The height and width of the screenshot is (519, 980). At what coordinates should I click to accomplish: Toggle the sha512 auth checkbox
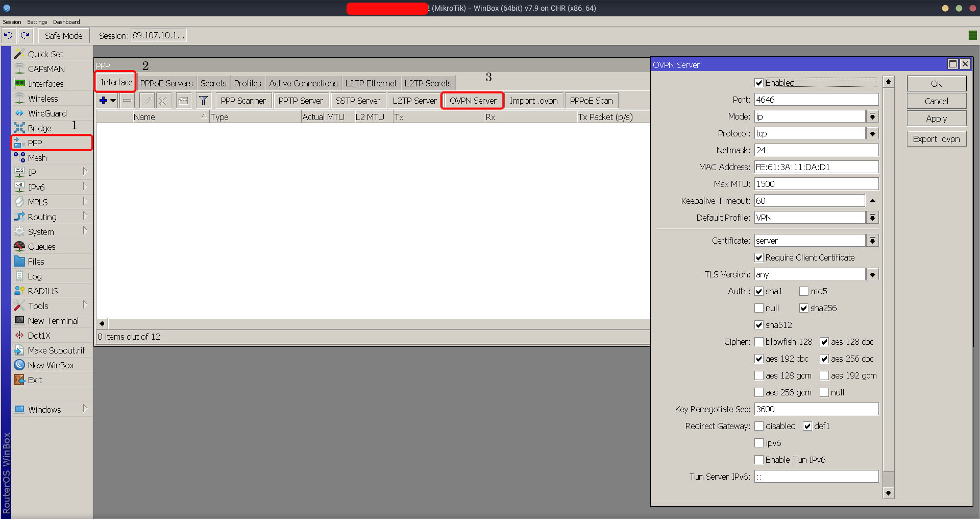(759, 325)
